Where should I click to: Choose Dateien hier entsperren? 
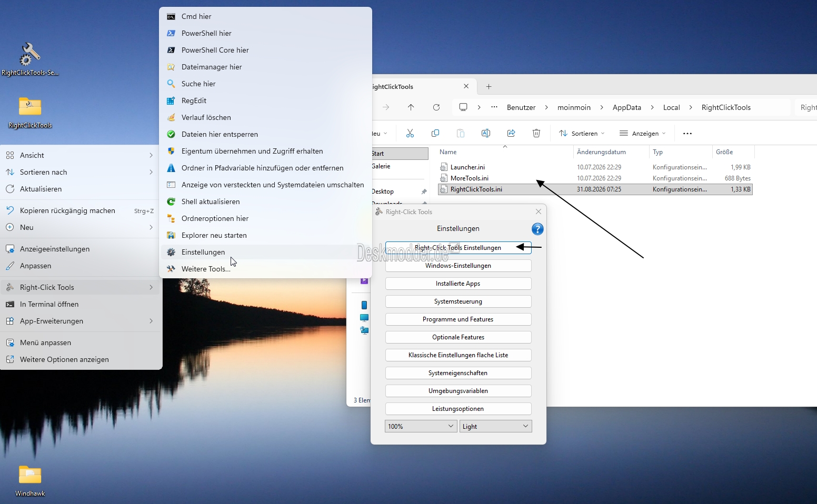[265, 134]
